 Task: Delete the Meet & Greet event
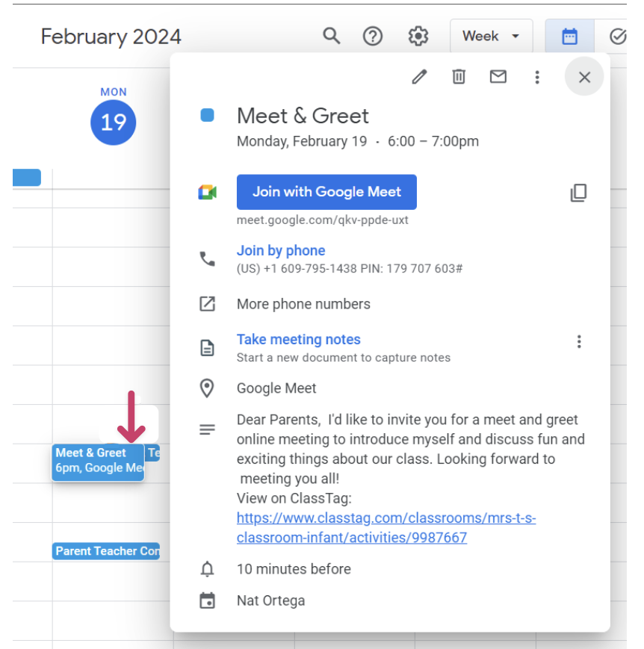[459, 77]
